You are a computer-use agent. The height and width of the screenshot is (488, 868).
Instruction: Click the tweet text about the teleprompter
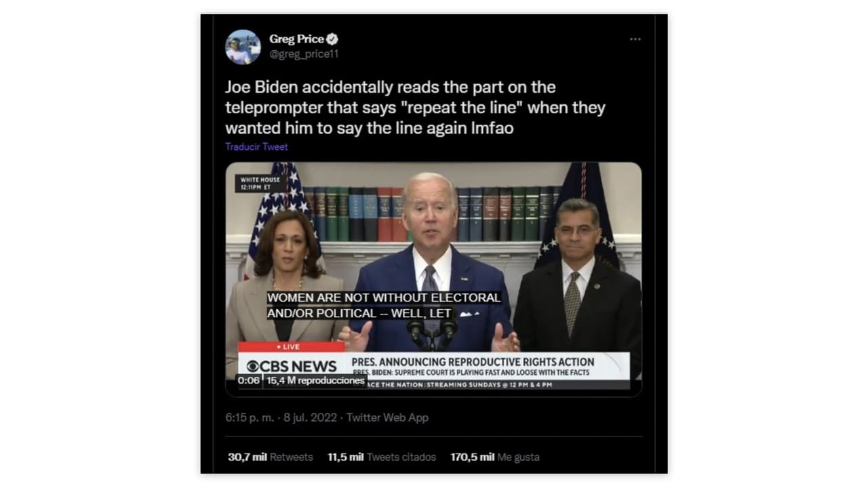(x=415, y=107)
